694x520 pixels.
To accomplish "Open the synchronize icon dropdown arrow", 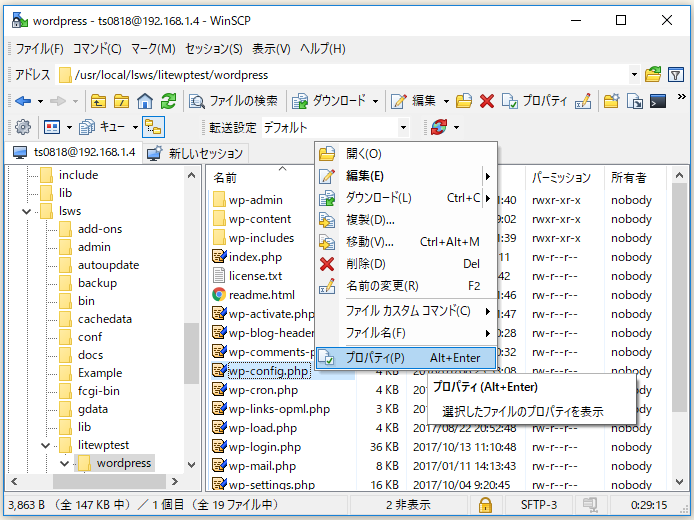I will click(456, 127).
